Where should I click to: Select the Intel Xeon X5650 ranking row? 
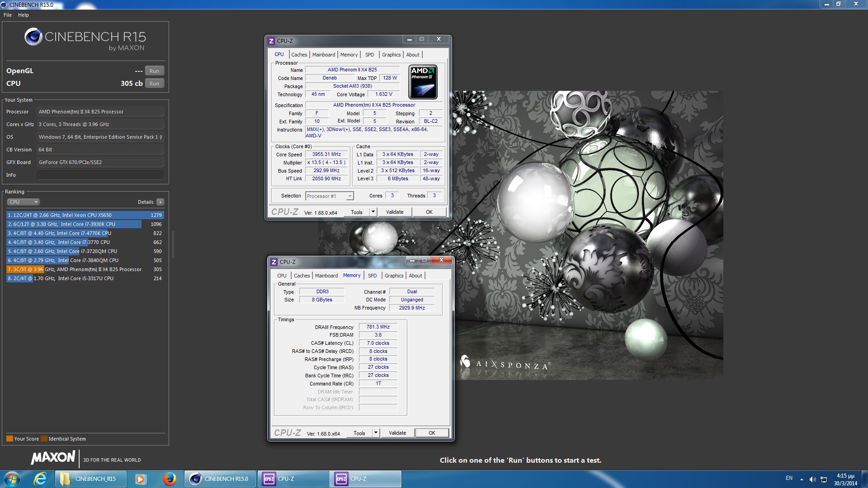(85, 215)
